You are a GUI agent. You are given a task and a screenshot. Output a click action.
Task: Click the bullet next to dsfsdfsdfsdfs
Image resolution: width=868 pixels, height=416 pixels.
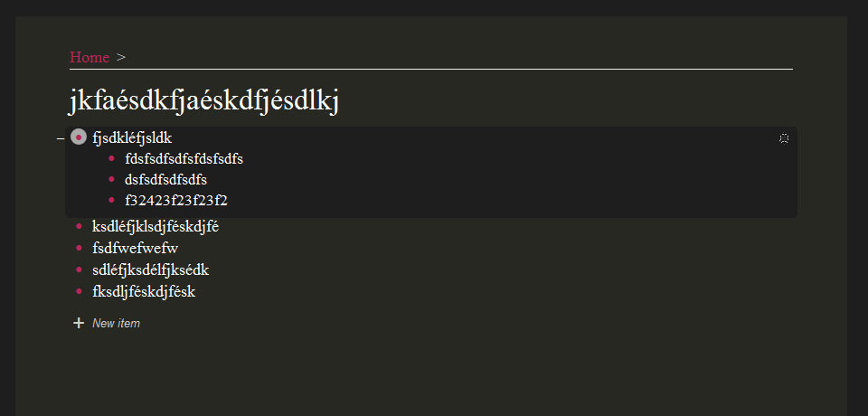[111, 179]
